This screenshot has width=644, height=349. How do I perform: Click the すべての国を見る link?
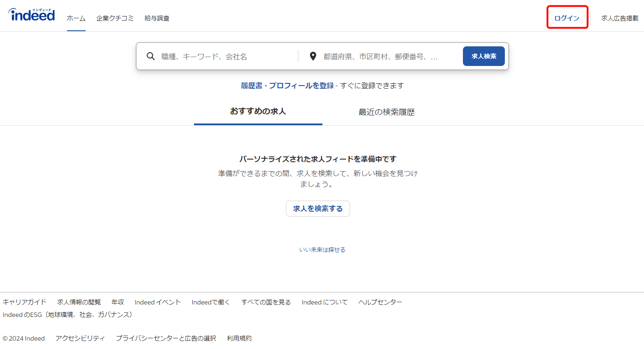tap(266, 302)
